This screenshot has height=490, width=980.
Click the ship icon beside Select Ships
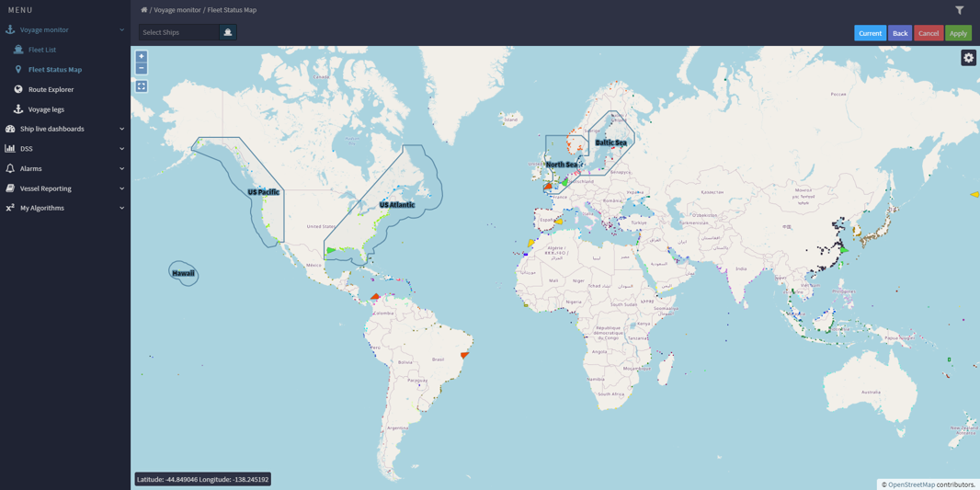tap(228, 32)
